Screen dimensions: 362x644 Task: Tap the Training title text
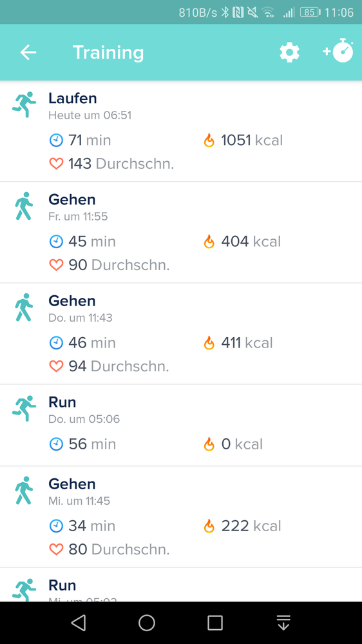pyautogui.click(x=108, y=53)
